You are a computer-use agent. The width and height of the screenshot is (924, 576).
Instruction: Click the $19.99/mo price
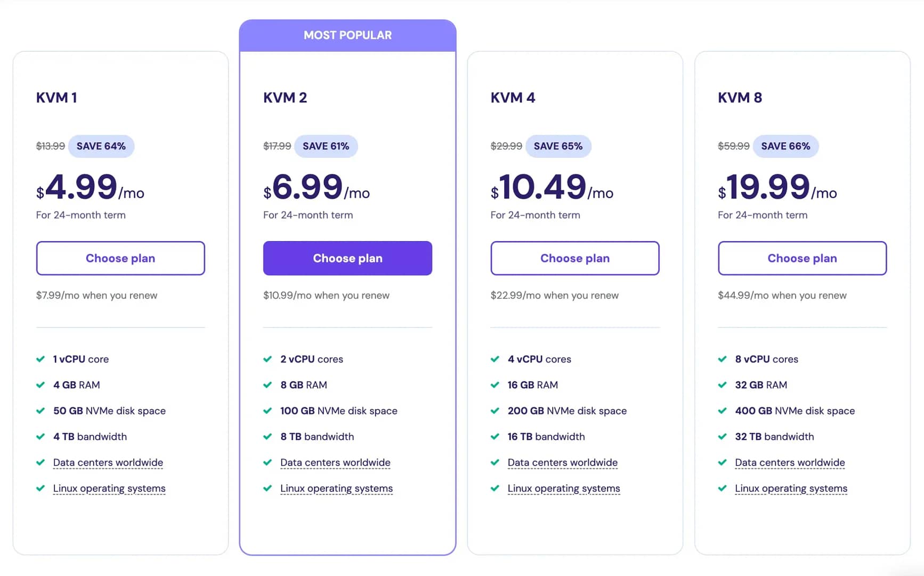coord(777,187)
